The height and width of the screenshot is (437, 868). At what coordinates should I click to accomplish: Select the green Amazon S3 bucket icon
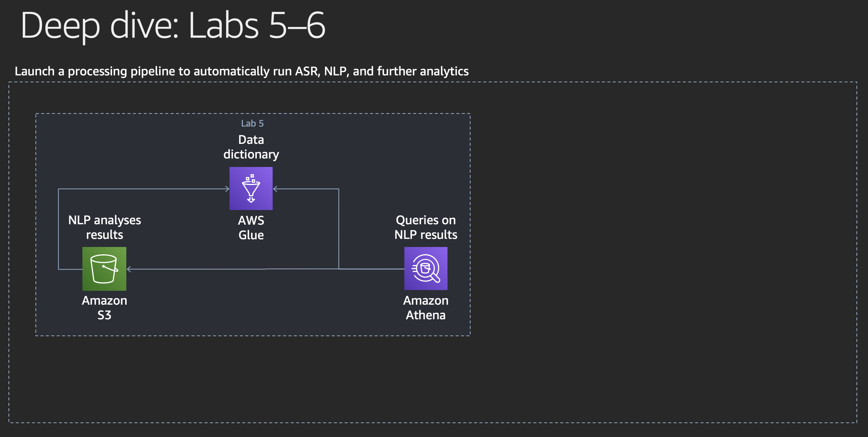click(104, 269)
